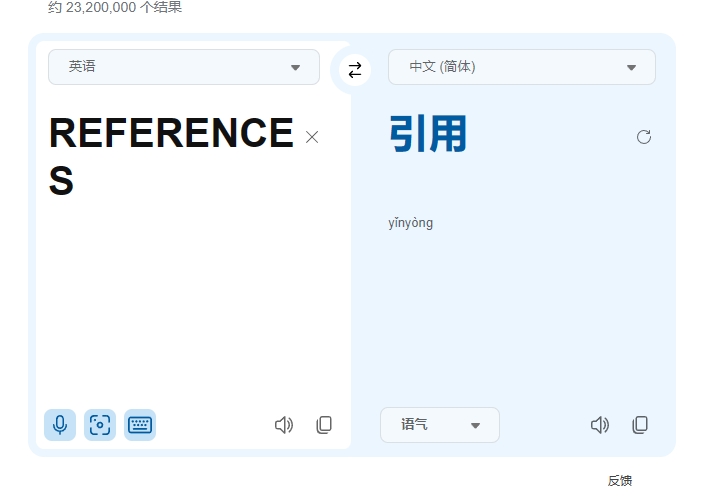The height and width of the screenshot is (498, 703).
Task: Click the 约 23,200,000 个结果 count
Action: click(115, 7)
